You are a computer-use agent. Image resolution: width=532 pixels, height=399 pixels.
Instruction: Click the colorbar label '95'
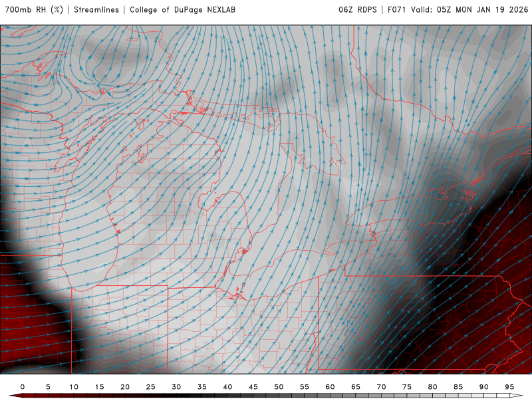click(509, 387)
